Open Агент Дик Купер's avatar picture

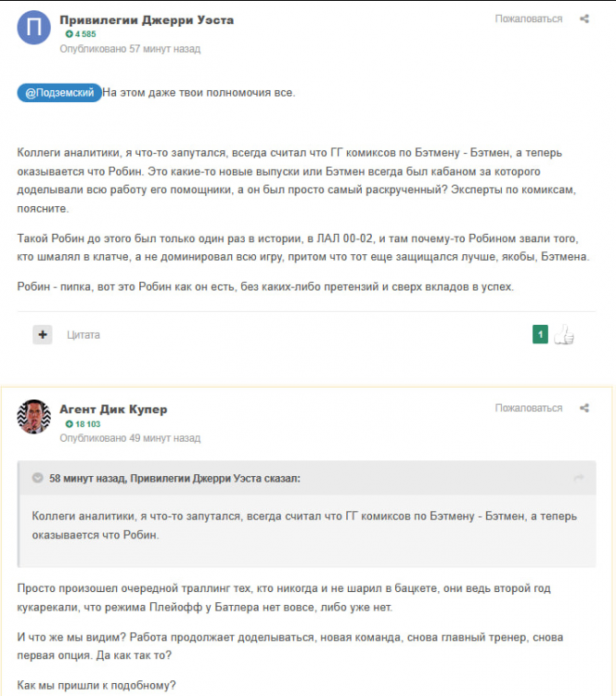click(x=34, y=417)
